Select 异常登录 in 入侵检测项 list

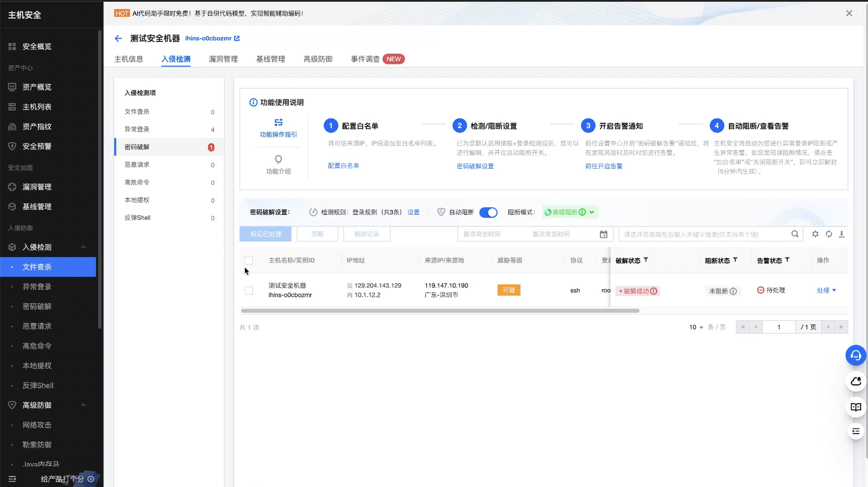coord(137,129)
